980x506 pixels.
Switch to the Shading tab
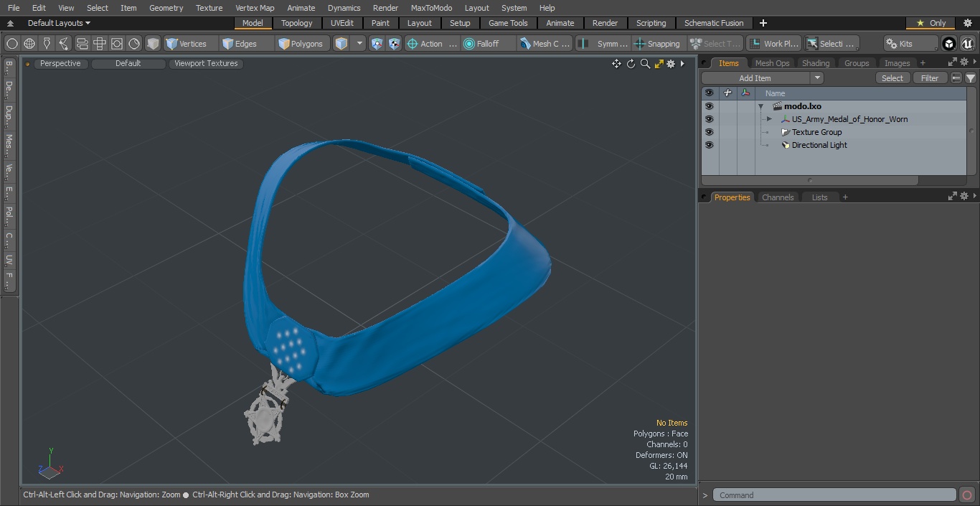coord(816,63)
